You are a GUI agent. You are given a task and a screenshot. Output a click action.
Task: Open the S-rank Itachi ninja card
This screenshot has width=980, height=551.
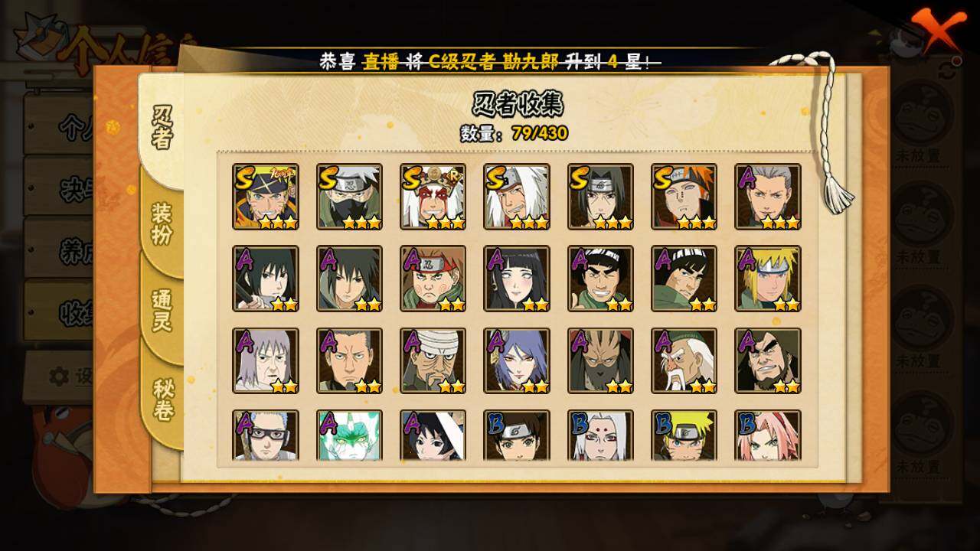[x=600, y=197]
